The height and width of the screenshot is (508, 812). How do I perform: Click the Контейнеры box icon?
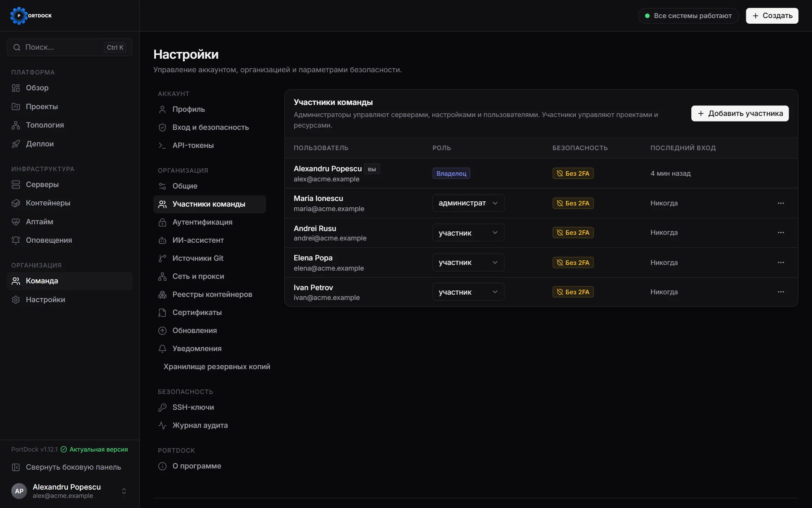pos(16,203)
